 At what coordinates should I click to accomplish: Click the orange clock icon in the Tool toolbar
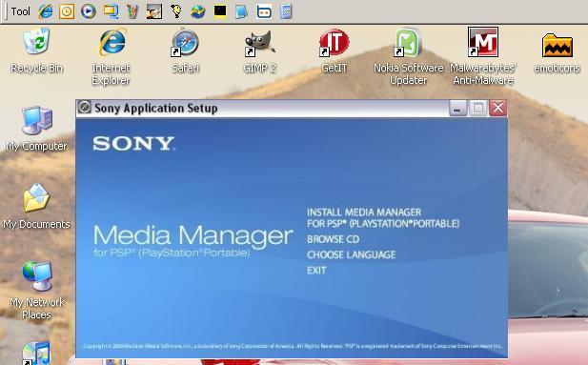pos(67,11)
